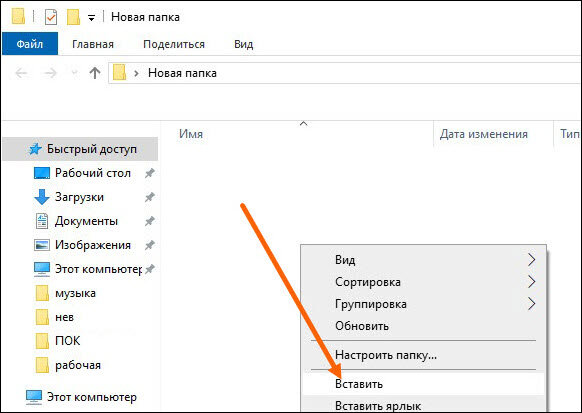The image size is (582, 413).
Task: Open Рабочий стол in the navigation pane
Action: (x=93, y=173)
